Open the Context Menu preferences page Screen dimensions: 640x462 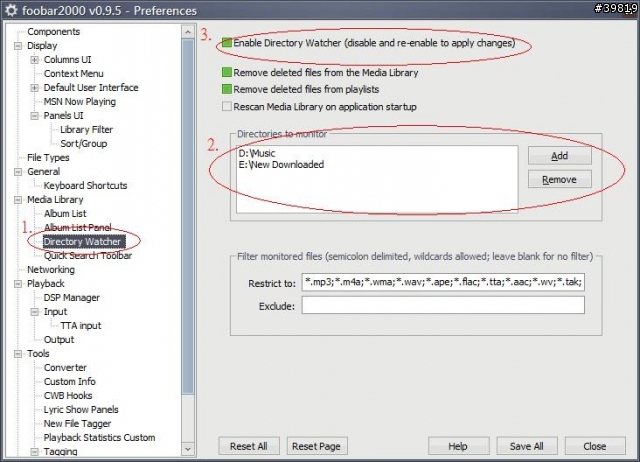pos(73,73)
